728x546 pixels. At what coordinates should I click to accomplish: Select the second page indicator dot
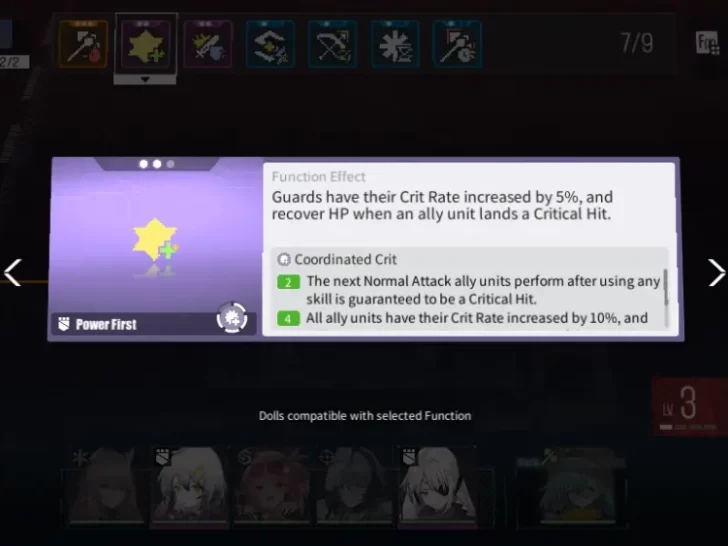click(x=157, y=164)
